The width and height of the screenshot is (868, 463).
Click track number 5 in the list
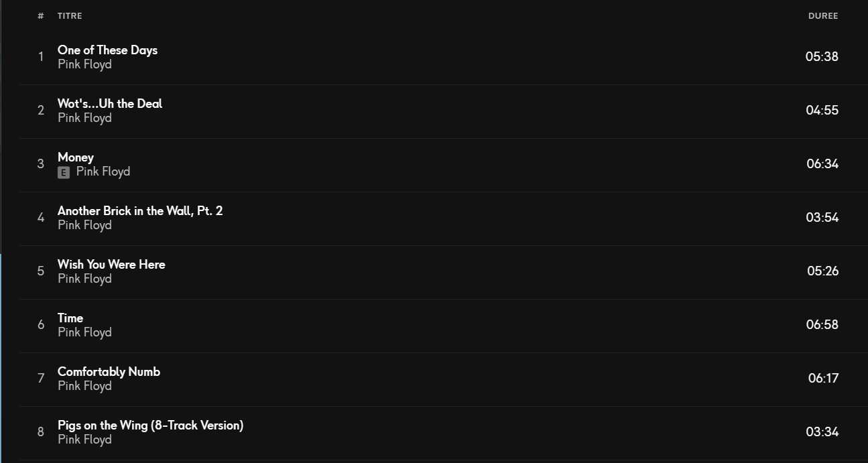(41, 271)
